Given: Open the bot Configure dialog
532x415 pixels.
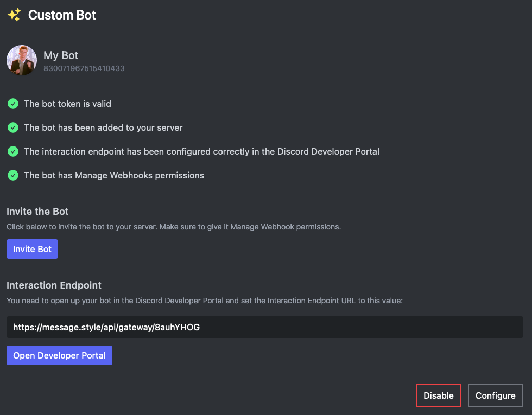Looking at the screenshot, I should tap(495, 395).
